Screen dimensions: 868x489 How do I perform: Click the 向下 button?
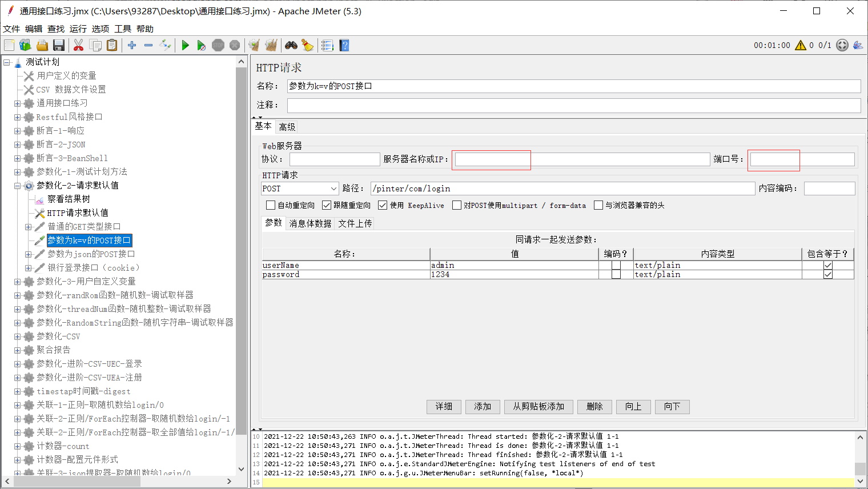click(x=672, y=407)
